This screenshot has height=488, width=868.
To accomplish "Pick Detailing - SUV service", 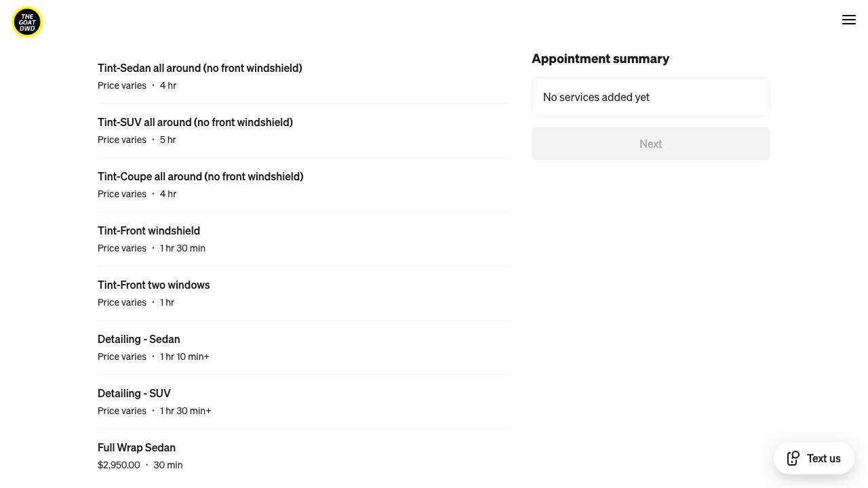I will point(134,394).
